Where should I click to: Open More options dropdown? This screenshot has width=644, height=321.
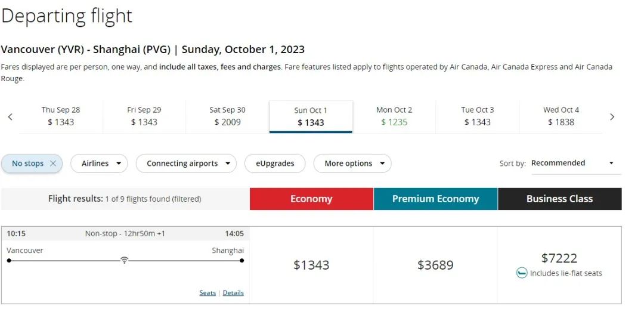point(352,163)
